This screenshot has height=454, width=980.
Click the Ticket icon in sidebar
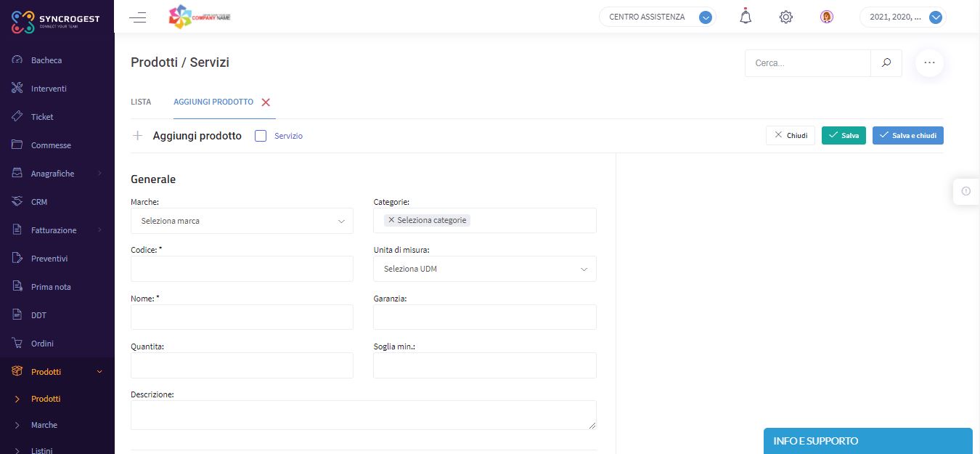pyautogui.click(x=17, y=117)
